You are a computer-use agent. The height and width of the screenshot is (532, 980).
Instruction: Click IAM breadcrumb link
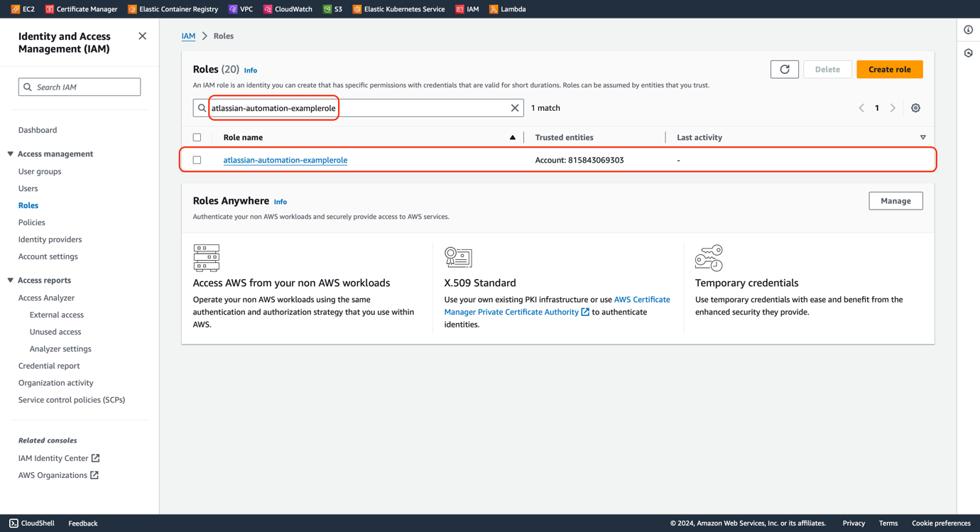pos(188,36)
